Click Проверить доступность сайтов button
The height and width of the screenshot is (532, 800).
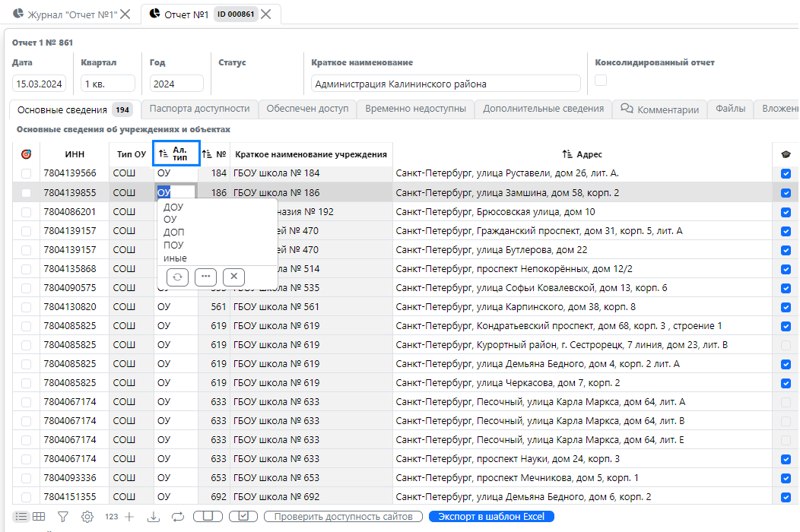click(x=343, y=517)
